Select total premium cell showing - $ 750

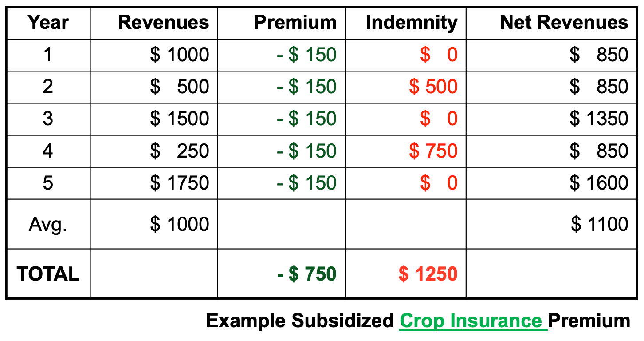coord(306,274)
